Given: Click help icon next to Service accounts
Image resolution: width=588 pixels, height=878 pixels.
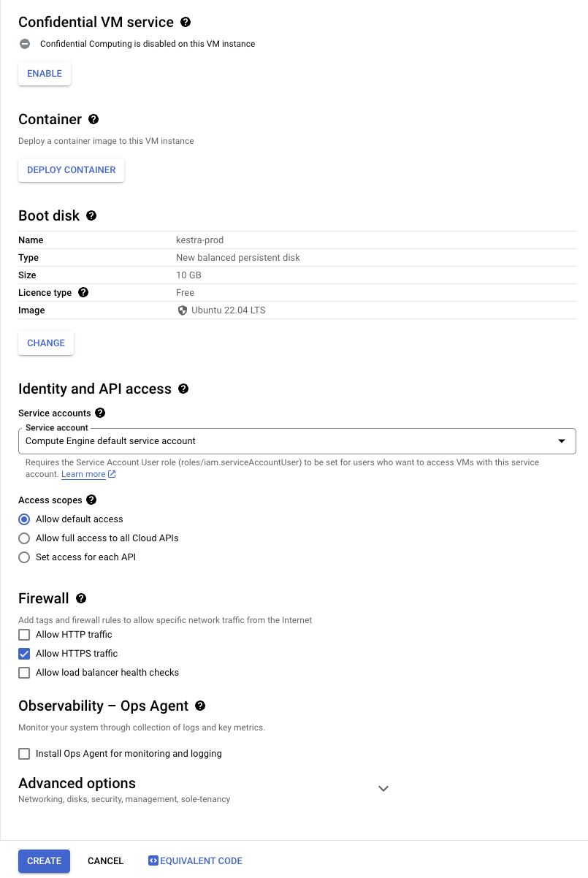Looking at the screenshot, I should coord(100,413).
